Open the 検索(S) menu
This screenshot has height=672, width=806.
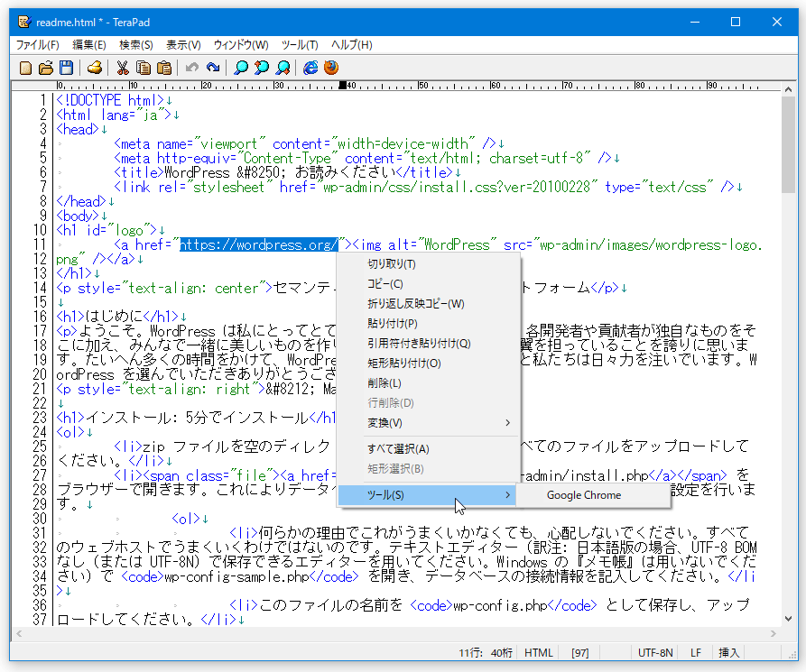(x=136, y=45)
